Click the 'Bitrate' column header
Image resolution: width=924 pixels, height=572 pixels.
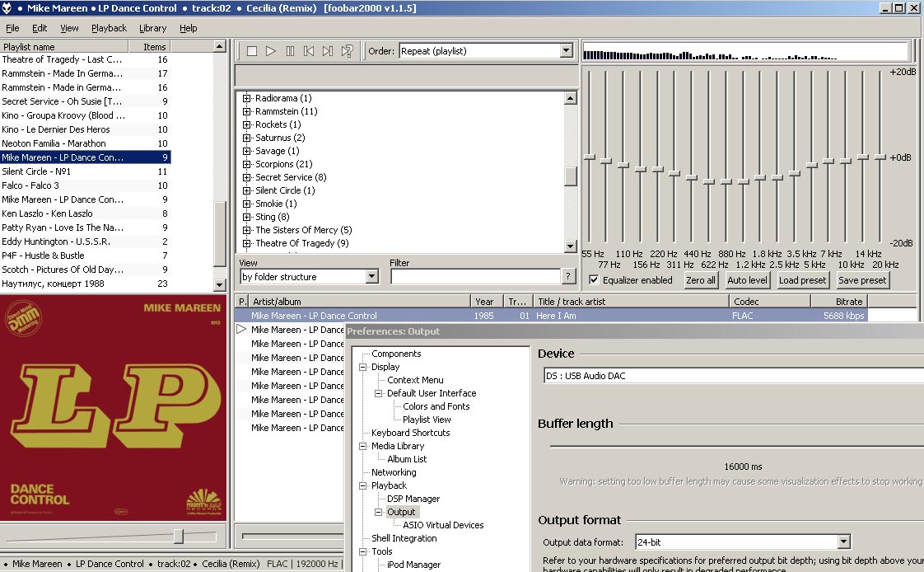coord(839,302)
